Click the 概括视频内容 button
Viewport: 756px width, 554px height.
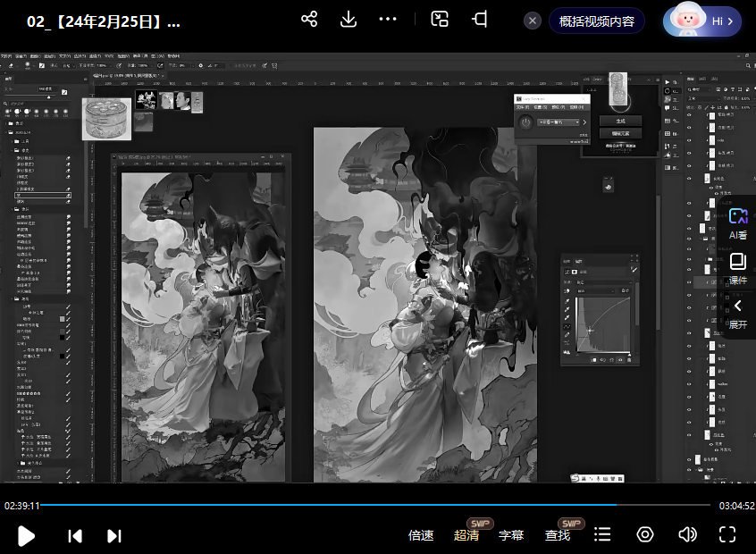click(596, 21)
